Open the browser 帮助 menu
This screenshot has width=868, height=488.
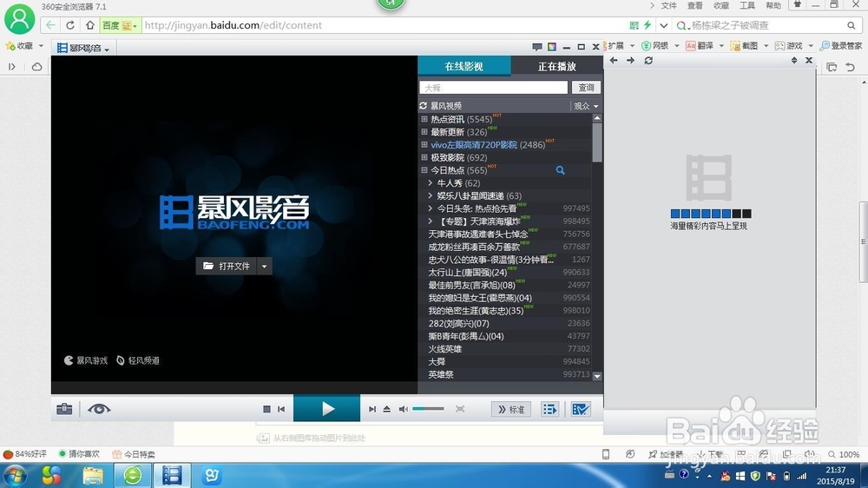click(773, 5)
